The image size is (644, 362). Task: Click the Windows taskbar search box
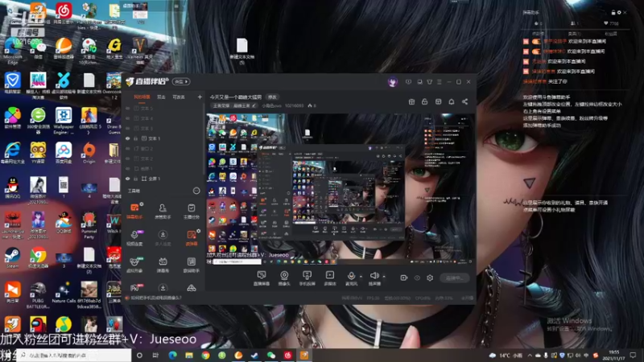point(74,355)
